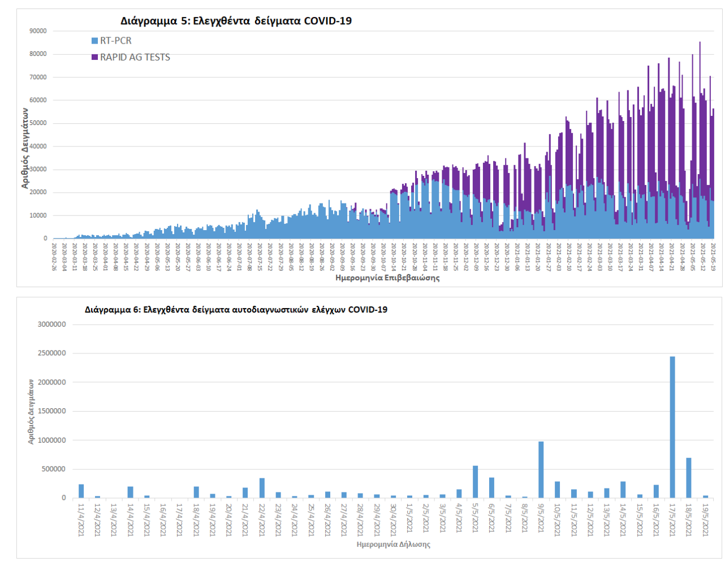The height and width of the screenshot is (588, 725).
Task: Click the Διάγραμμα 6 chart title
Action: (236, 309)
